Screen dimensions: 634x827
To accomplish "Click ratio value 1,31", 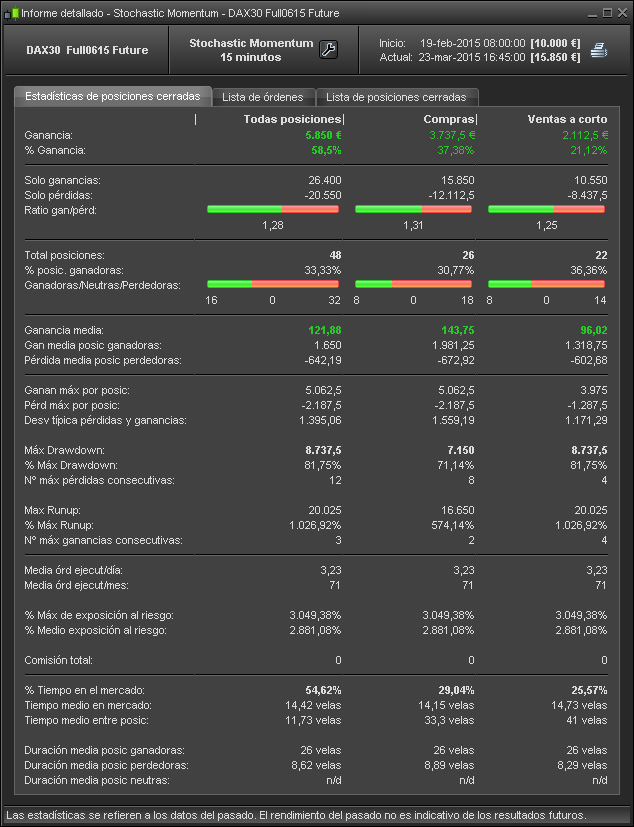I will 414,225.
